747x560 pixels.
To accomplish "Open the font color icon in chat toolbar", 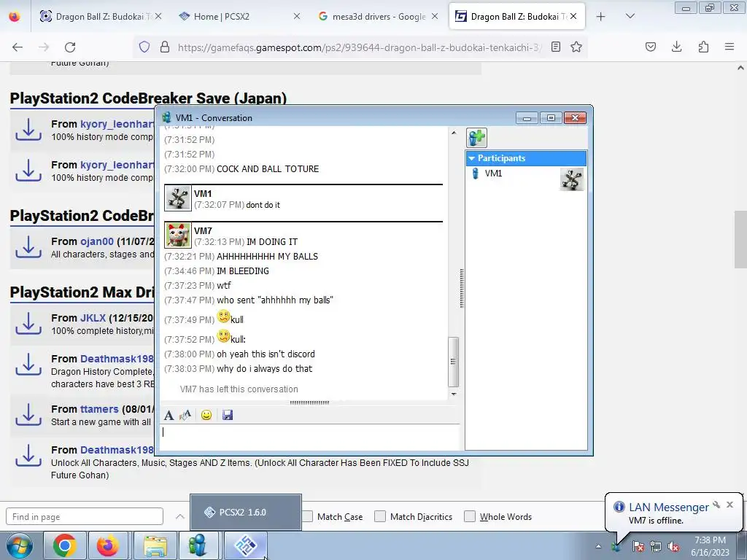I will point(185,415).
